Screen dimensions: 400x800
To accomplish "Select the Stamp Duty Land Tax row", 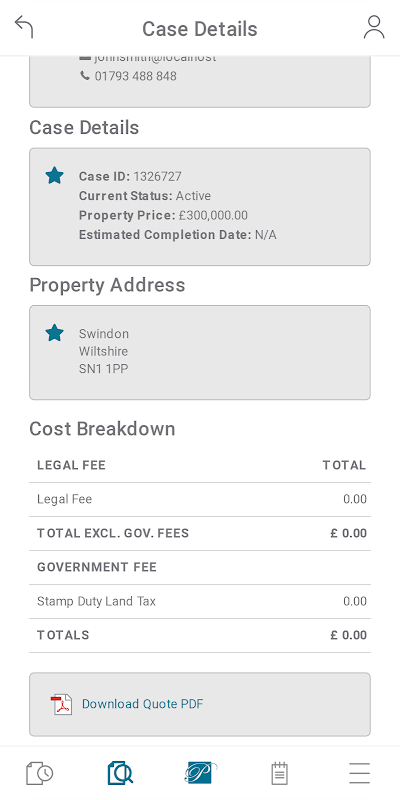I will [200, 602].
